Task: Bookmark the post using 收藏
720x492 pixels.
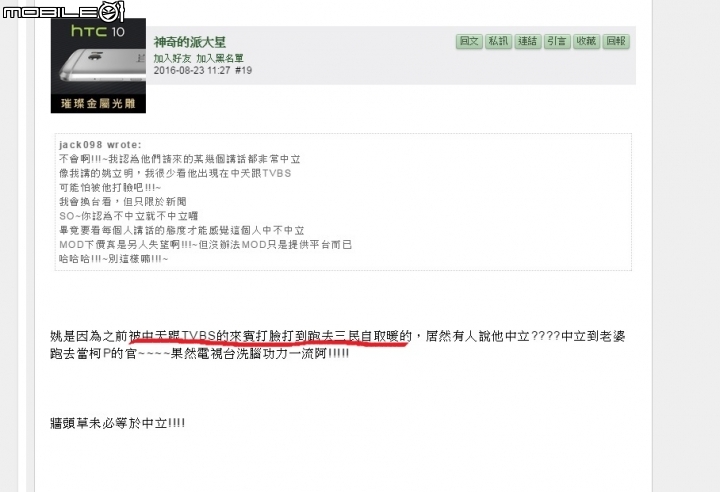Action: pyautogui.click(x=586, y=41)
